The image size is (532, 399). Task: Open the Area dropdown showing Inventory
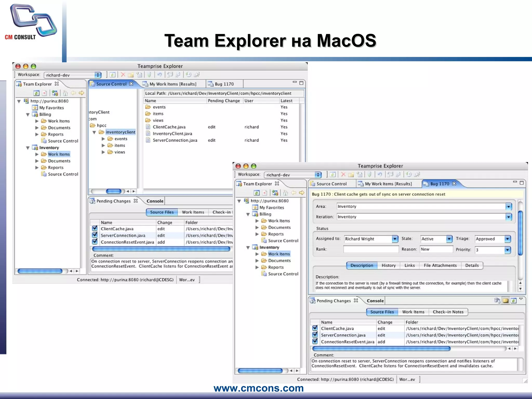[509, 207]
